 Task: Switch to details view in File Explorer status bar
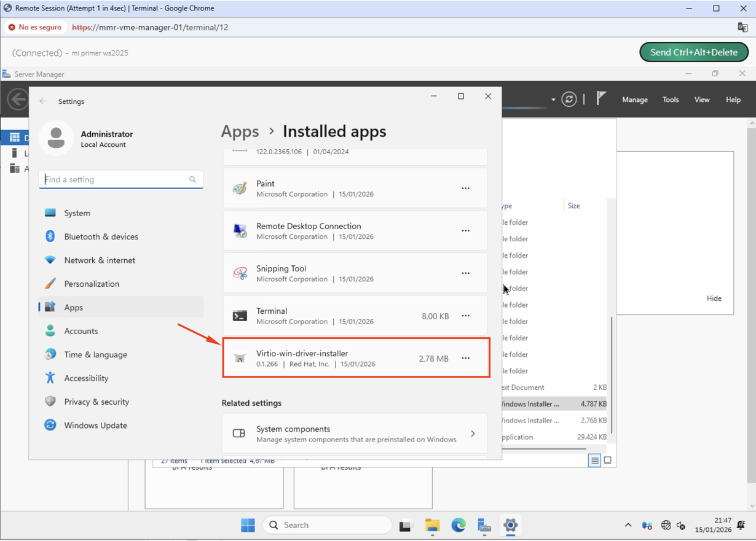(x=594, y=459)
